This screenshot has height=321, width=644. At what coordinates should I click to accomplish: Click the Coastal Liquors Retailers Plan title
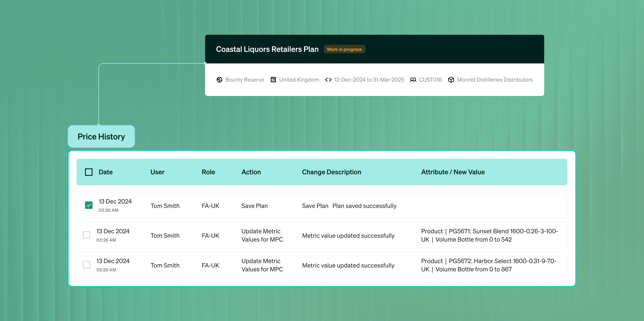(267, 49)
